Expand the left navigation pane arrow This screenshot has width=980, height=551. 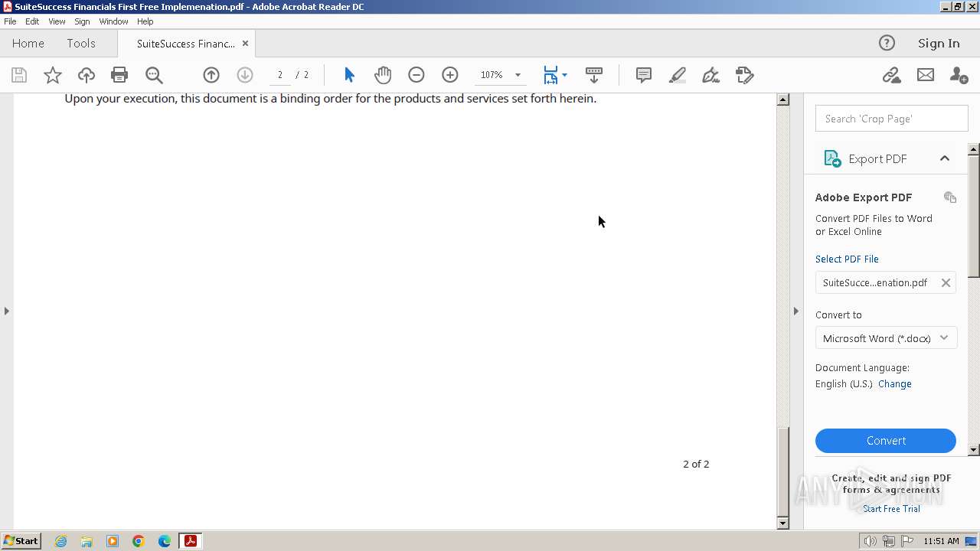[7, 311]
